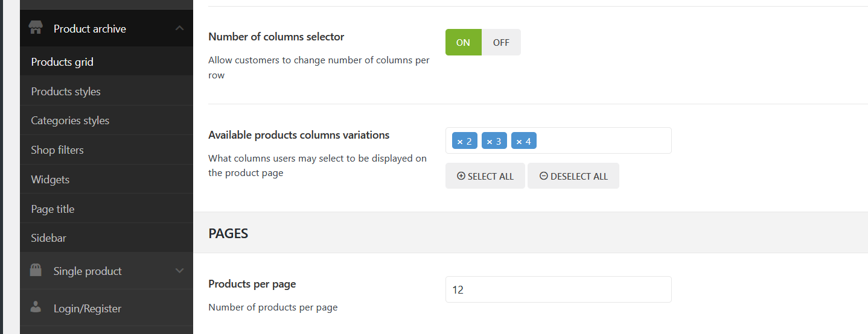Open Page title settings
This screenshot has width=868, height=334.
pyautogui.click(x=53, y=209)
